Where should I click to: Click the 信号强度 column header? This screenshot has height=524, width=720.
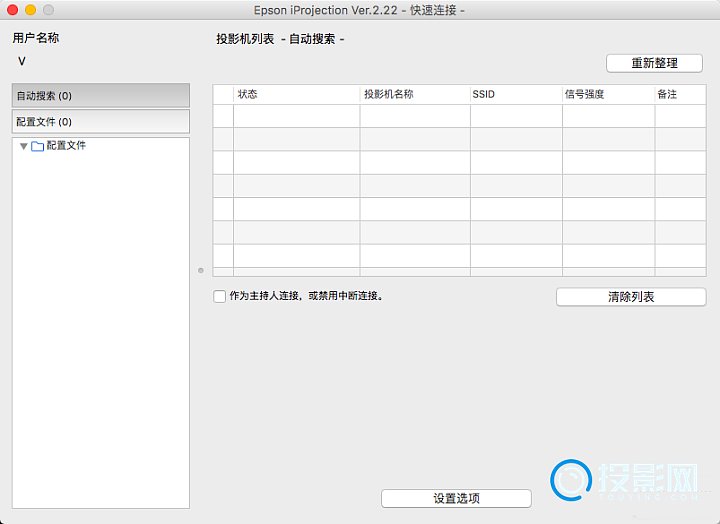(x=608, y=94)
